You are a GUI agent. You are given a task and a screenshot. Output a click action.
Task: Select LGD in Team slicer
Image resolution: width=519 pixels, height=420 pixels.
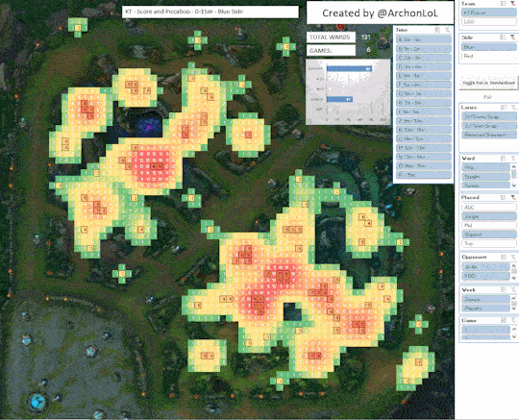[x=489, y=21]
